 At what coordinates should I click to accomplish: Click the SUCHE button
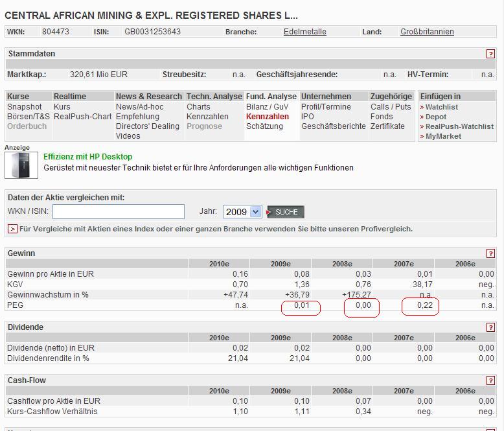(286, 212)
